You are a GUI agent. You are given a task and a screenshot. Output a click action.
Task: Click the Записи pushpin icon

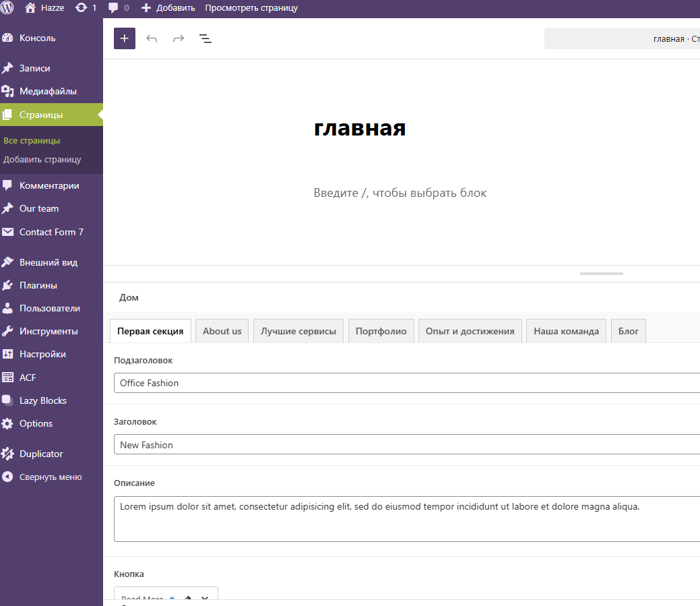7,68
